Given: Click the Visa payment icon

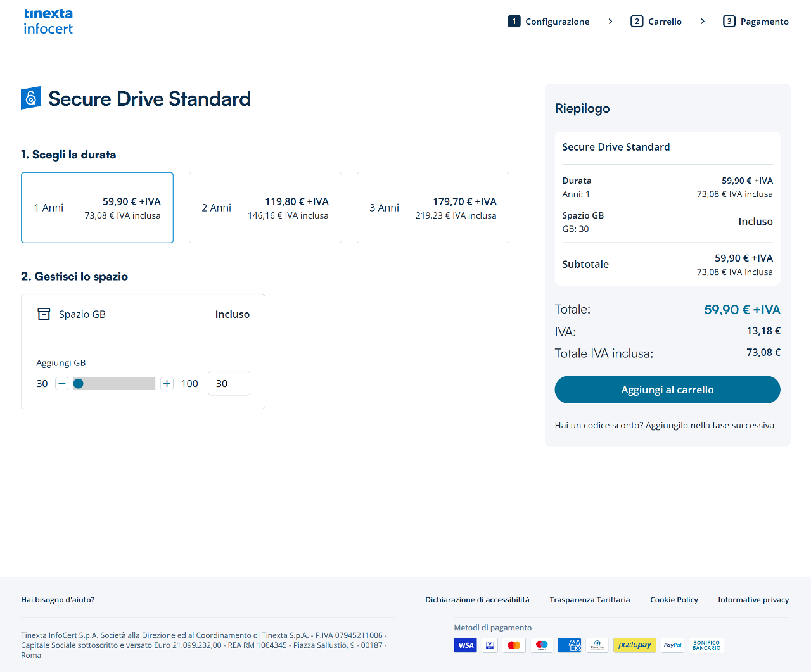Looking at the screenshot, I should point(465,645).
